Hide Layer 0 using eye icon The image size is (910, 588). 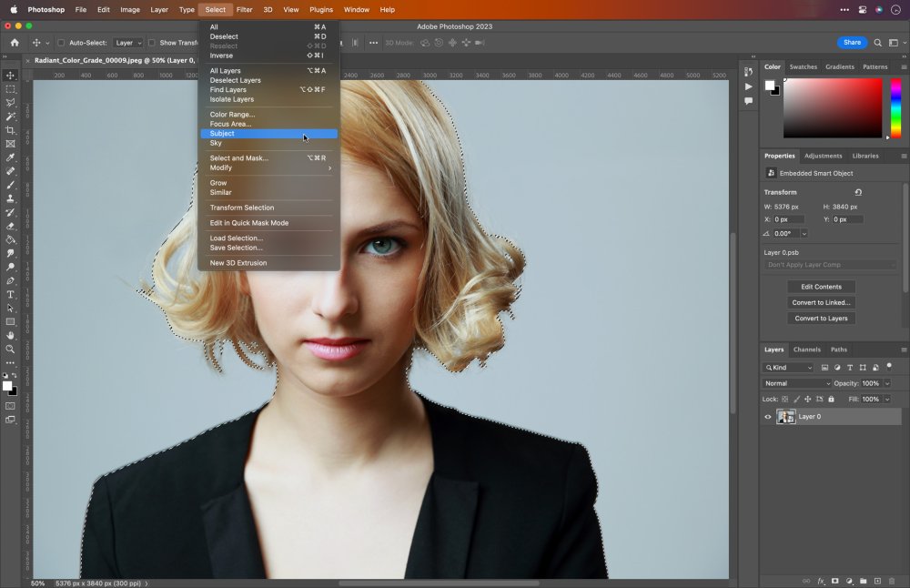[x=768, y=417]
